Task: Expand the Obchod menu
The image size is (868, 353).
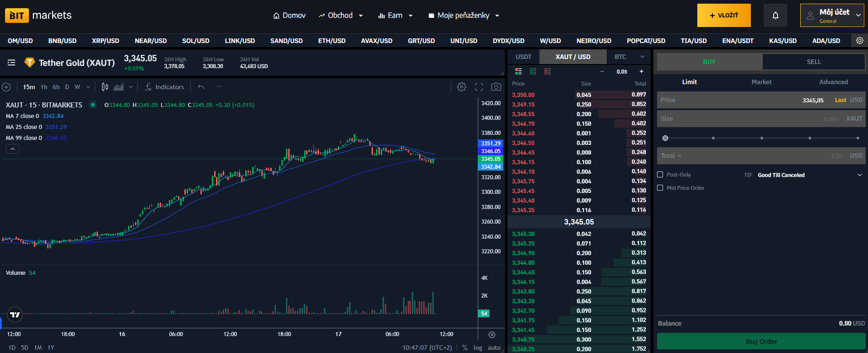Action: click(x=341, y=16)
